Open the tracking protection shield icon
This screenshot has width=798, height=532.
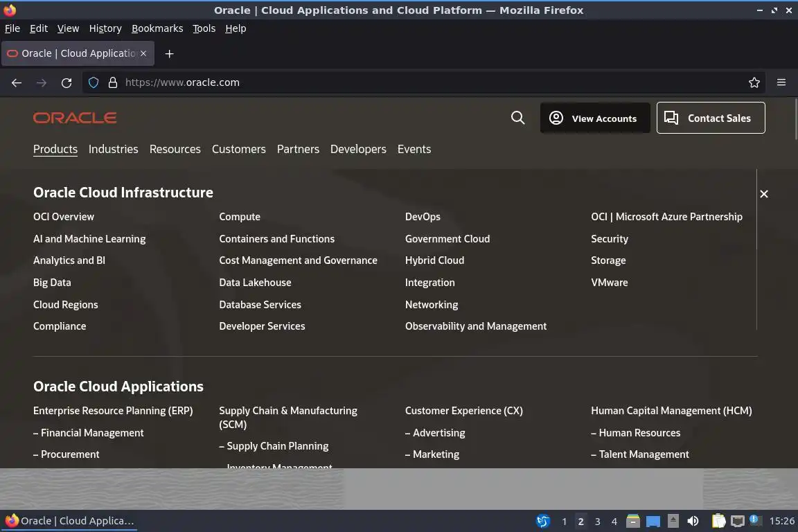(93, 82)
